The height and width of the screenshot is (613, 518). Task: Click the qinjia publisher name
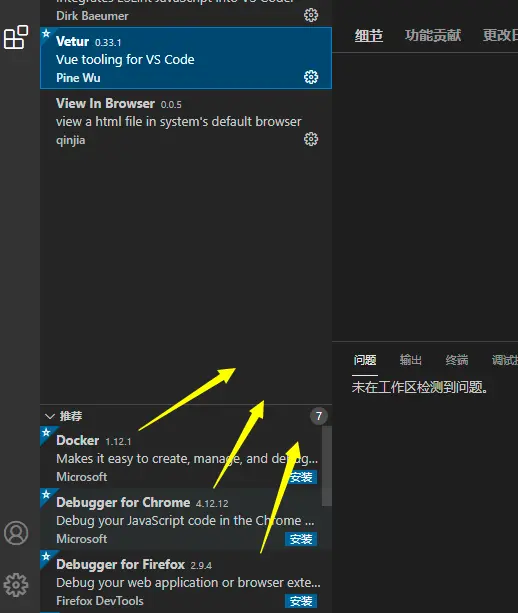pos(70,140)
